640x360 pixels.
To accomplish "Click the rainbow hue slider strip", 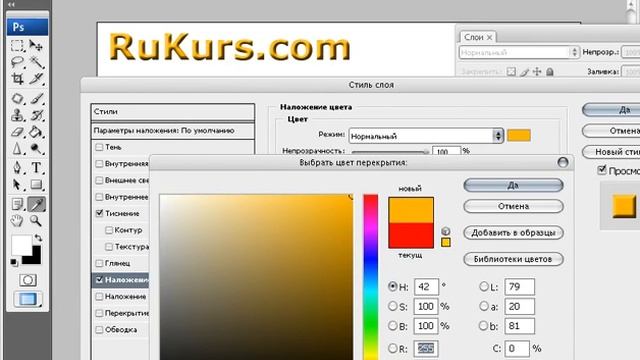I will pos(371,277).
